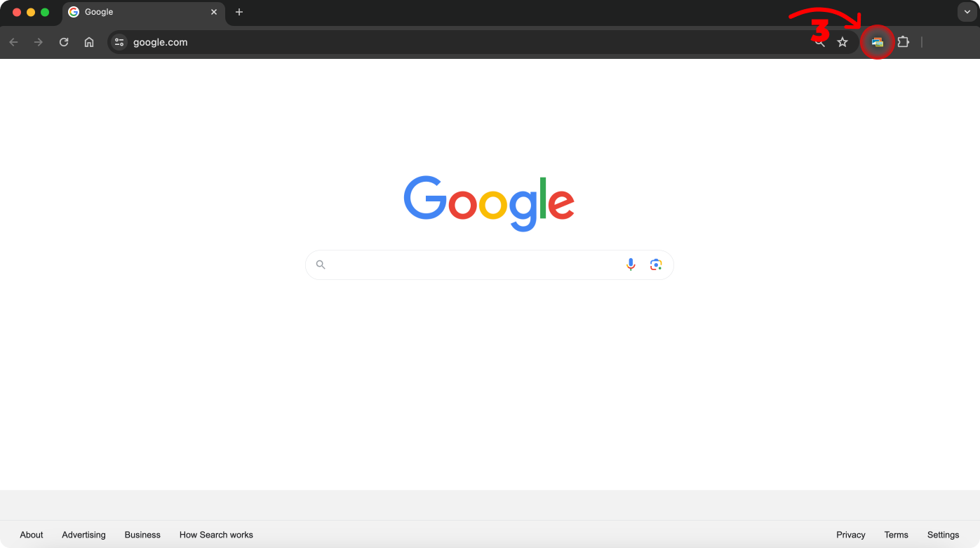Open the Settings link in footer
The height and width of the screenshot is (548, 980).
click(x=943, y=535)
